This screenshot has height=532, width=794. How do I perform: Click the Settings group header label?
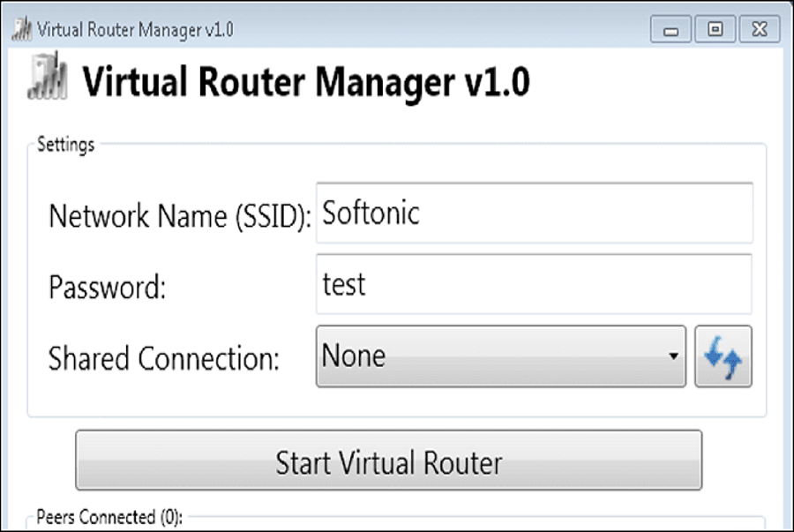66,146
